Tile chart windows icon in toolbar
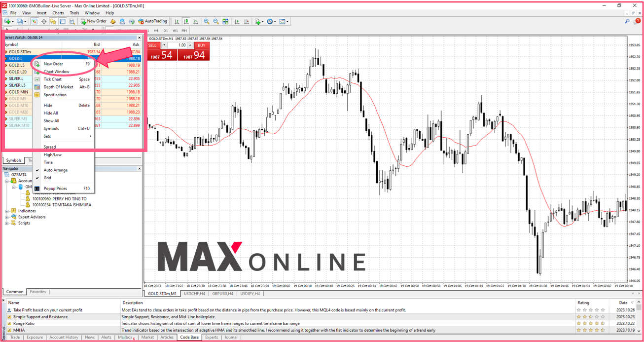 225,21
